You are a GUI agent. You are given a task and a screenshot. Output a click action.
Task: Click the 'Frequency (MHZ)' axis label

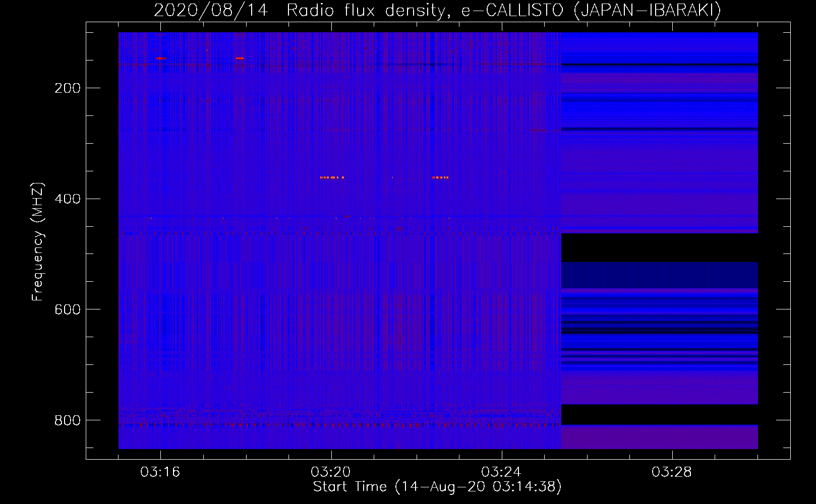click(37, 242)
